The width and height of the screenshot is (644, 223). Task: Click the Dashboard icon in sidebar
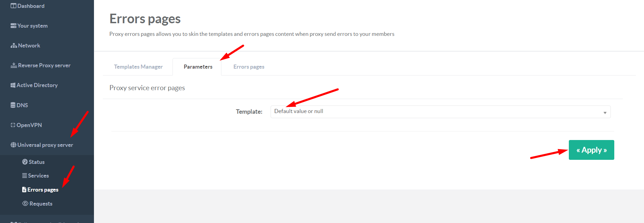(13, 6)
